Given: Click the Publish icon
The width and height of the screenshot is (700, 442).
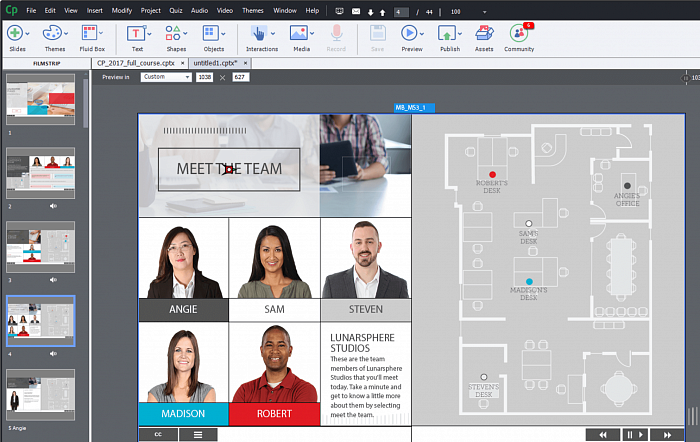Looking at the screenshot, I should 450,35.
